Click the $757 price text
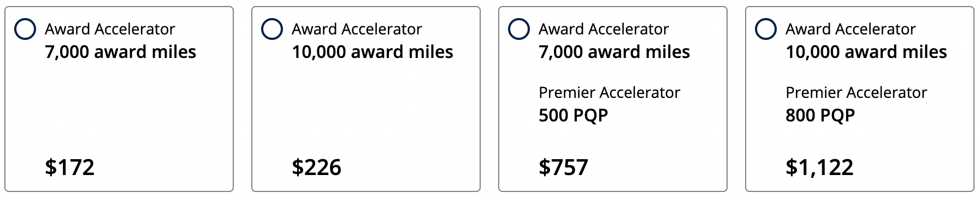 point(563,167)
